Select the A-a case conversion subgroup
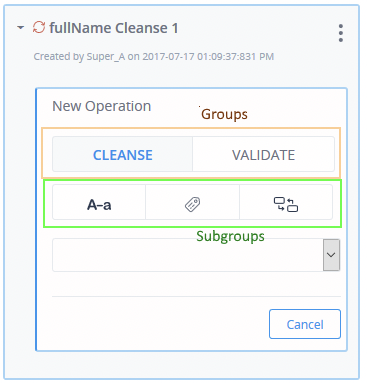The image size is (367, 383). tap(99, 202)
